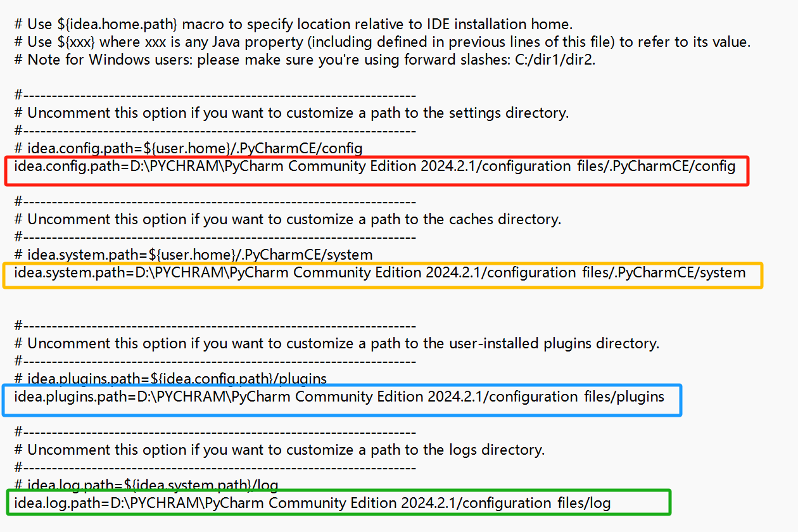Click the idea.system.path=D:\PYCHRAM line
The width and height of the screenshot is (798, 532).
click(x=380, y=273)
